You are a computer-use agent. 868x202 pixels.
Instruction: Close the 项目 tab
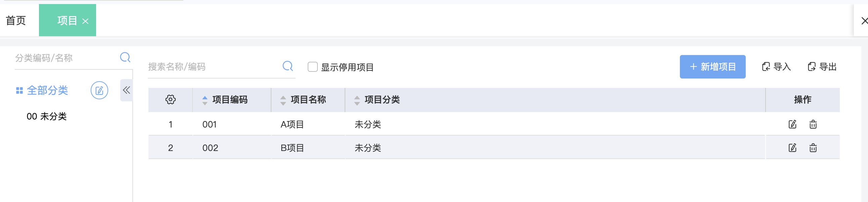tap(86, 21)
